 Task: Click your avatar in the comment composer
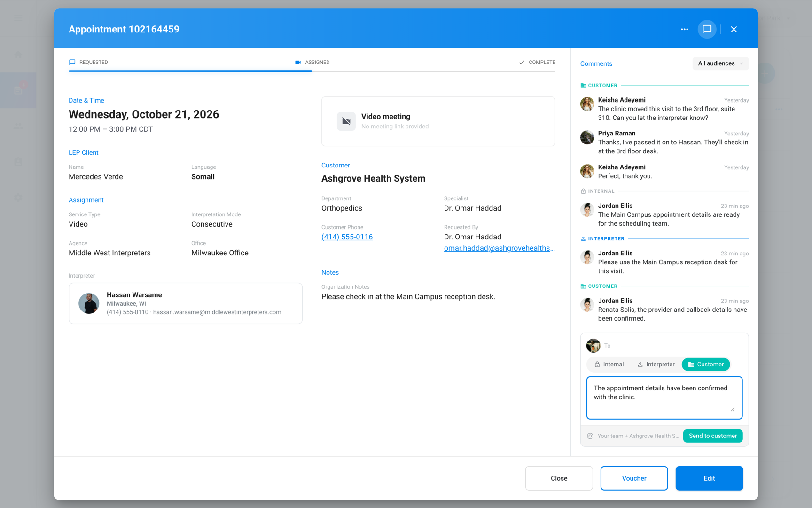pos(593,346)
